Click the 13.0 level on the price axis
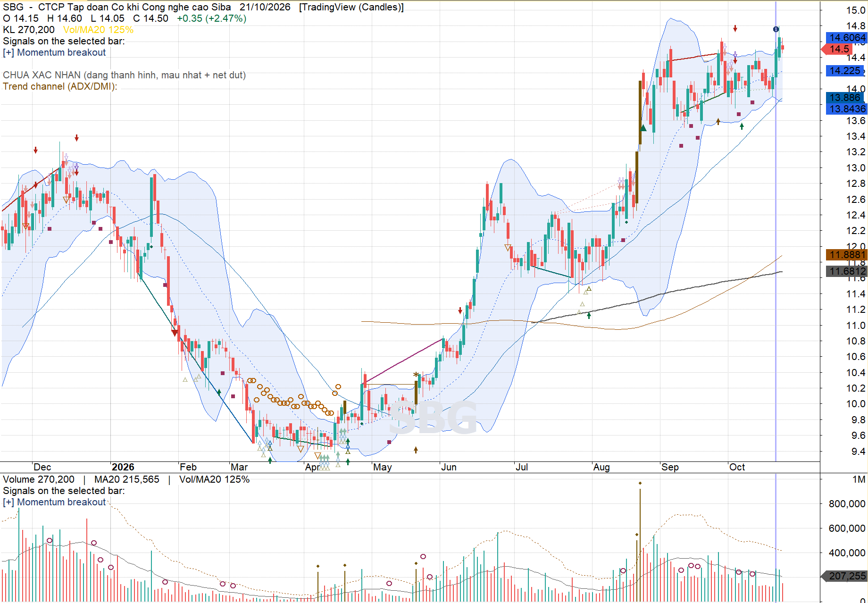 (x=855, y=167)
